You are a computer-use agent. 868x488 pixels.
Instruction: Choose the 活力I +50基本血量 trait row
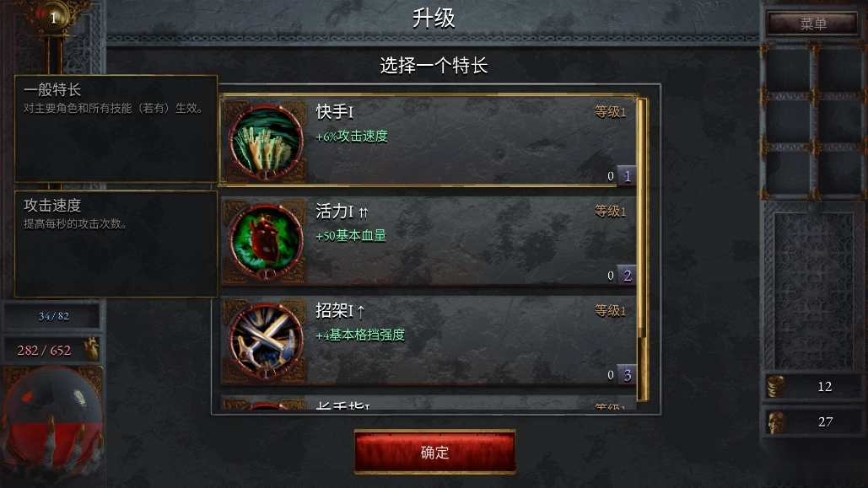pos(429,241)
